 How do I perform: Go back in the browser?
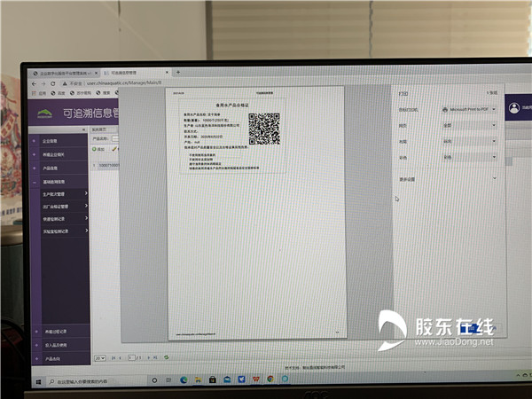pyautogui.click(x=34, y=83)
